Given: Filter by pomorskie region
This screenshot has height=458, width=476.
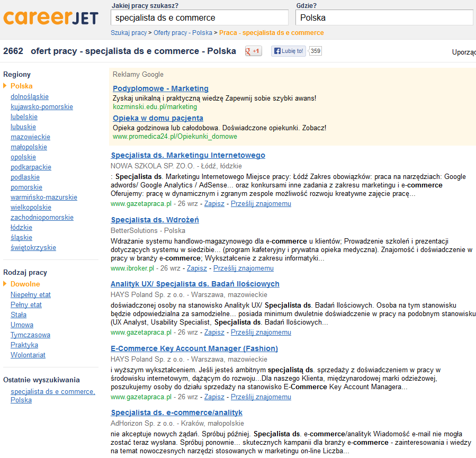Looking at the screenshot, I should pyautogui.click(x=26, y=187).
